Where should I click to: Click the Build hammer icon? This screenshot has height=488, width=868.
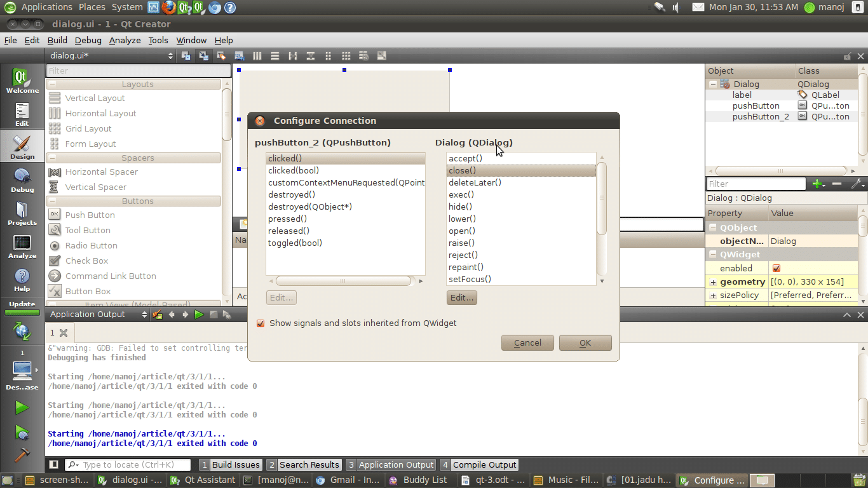point(22,455)
